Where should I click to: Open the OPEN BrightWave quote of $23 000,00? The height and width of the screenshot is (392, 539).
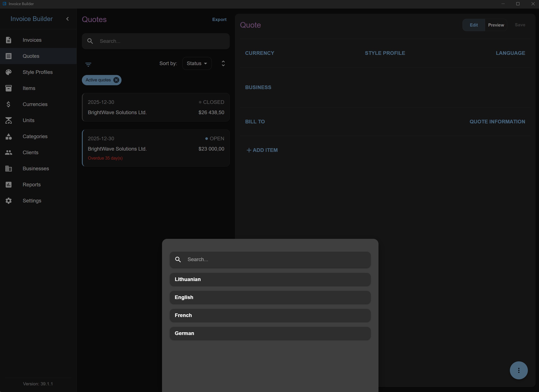coord(156,148)
